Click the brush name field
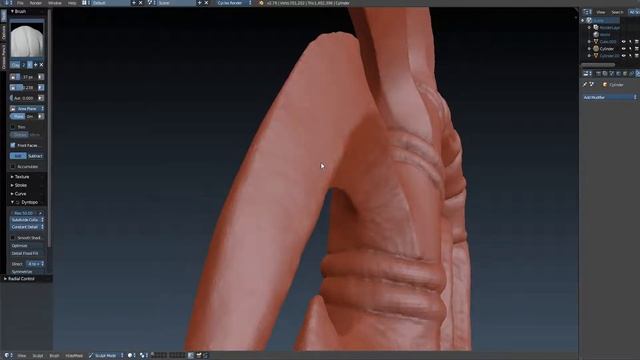The image size is (640, 360). click(x=15, y=65)
